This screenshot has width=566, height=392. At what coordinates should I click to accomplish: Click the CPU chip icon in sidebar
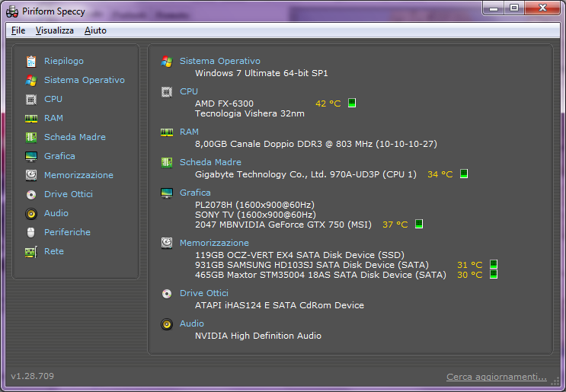tap(31, 99)
